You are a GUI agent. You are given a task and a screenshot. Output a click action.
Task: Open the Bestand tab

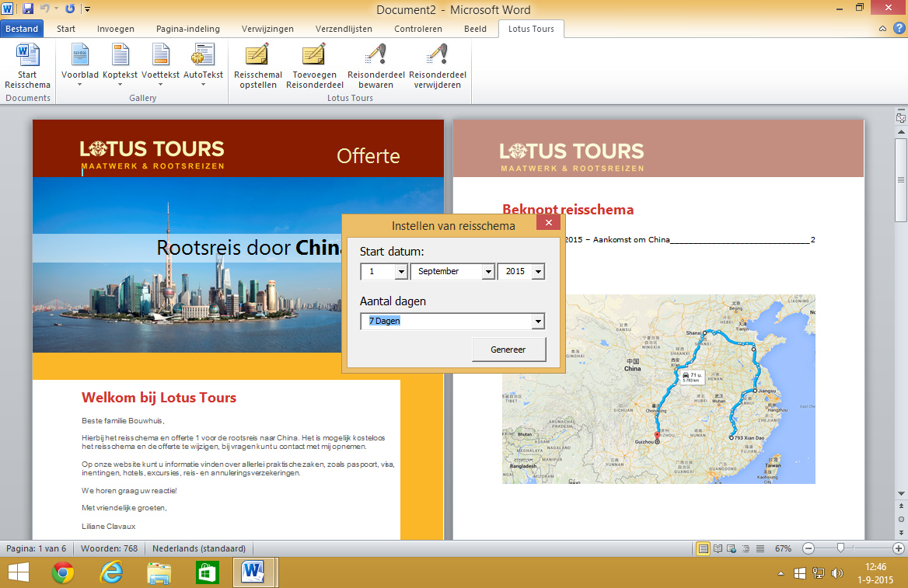tap(22, 29)
